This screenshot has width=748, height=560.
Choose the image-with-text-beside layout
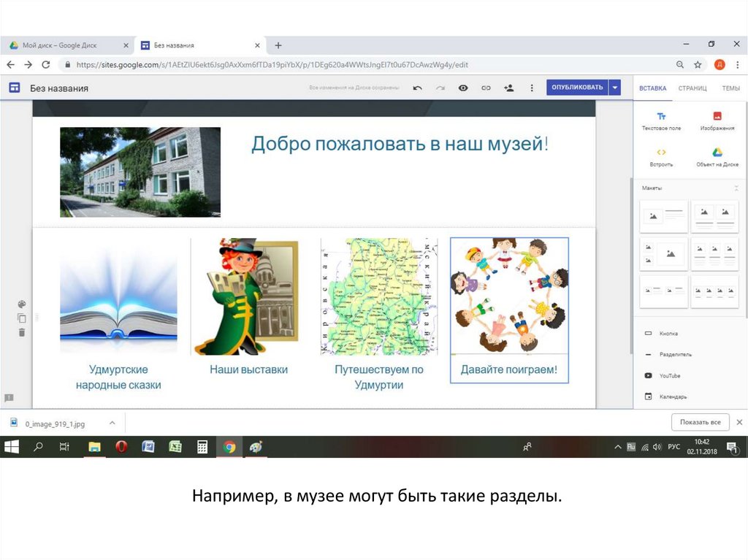pos(663,216)
